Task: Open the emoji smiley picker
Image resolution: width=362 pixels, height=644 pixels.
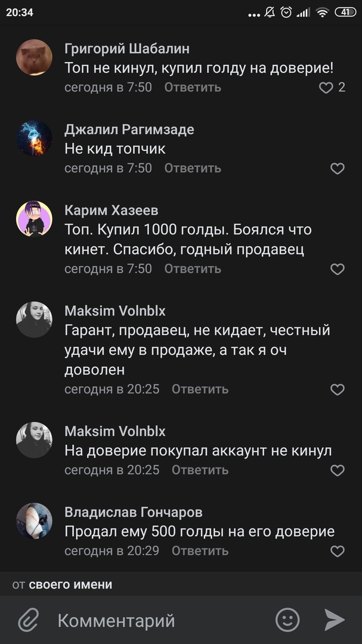Action: pos(287,620)
